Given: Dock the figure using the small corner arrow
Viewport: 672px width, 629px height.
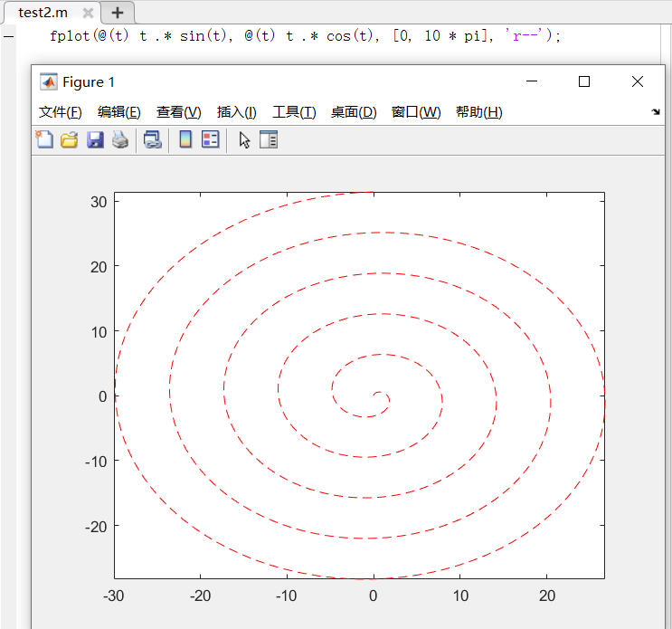Looking at the screenshot, I should coord(656,112).
